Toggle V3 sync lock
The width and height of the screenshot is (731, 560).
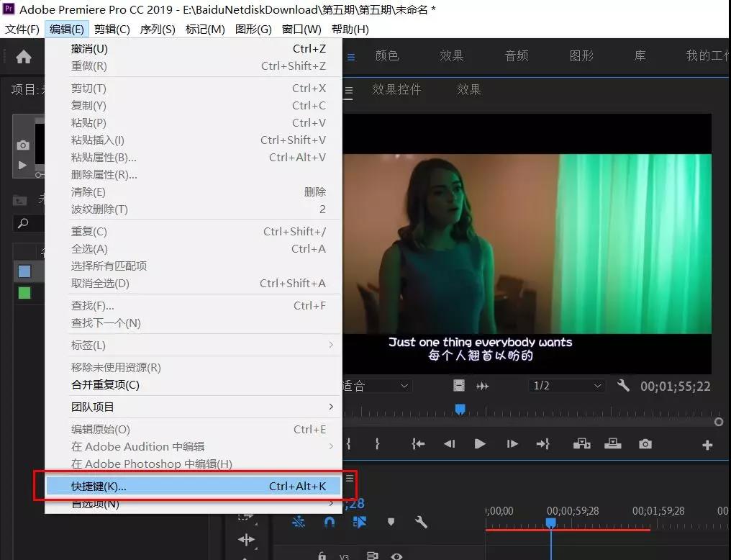pos(372,556)
